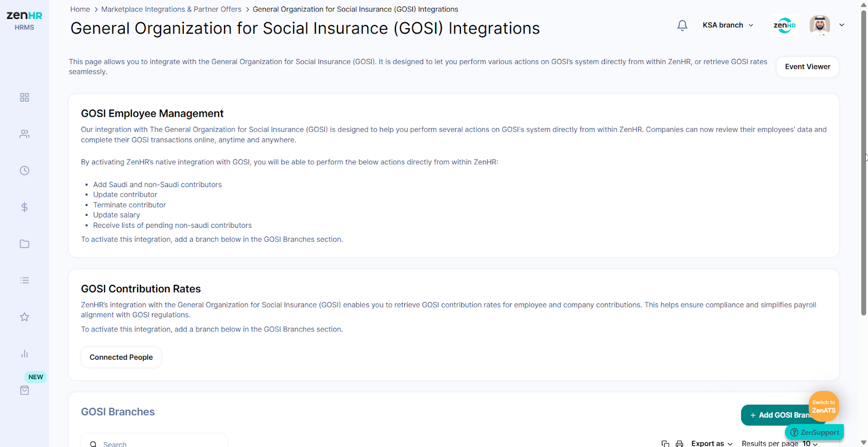868x447 pixels.
Task: Change the Results per page value
Action: [810, 444]
